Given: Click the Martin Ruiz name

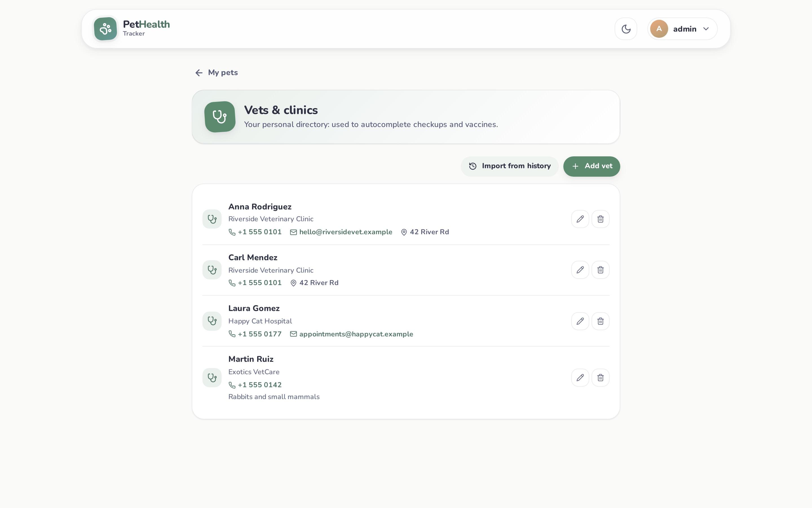Looking at the screenshot, I should (251, 359).
